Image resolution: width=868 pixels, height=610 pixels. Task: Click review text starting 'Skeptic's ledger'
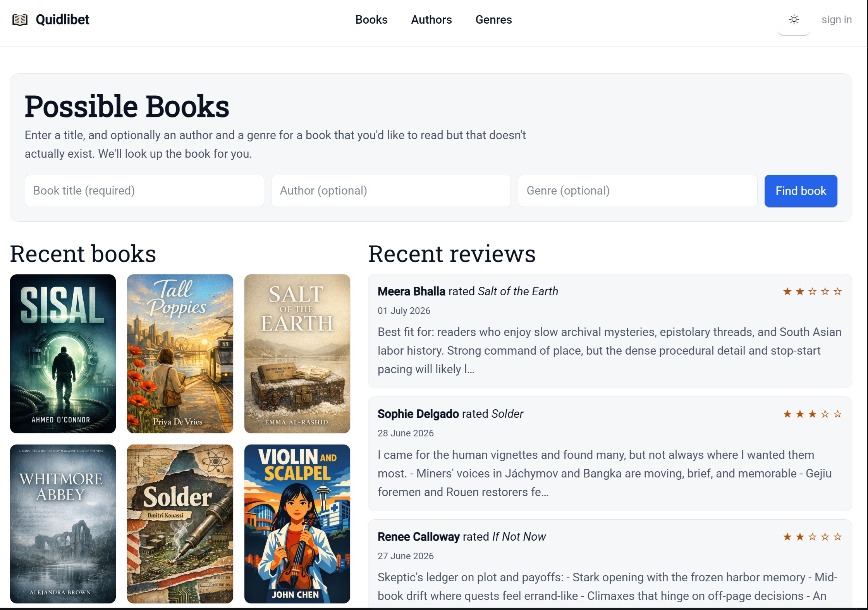pyautogui.click(x=607, y=586)
